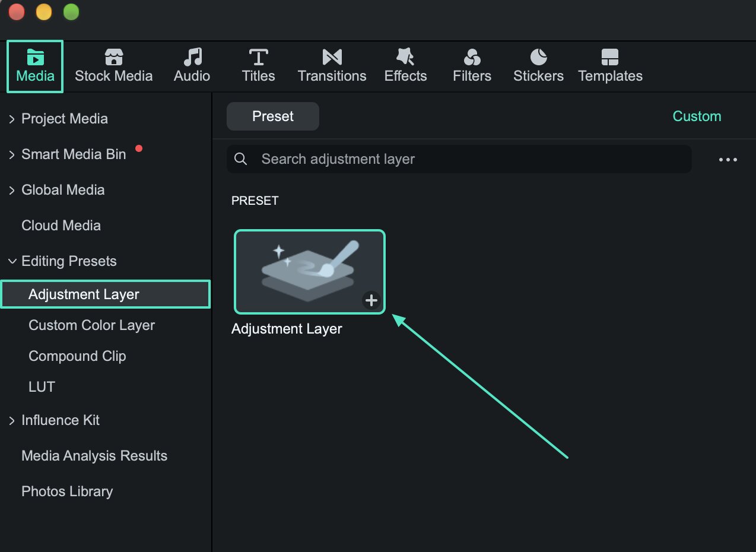Open the Effects tab
Screen dimensions: 756x552
click(x=405, y=66)
